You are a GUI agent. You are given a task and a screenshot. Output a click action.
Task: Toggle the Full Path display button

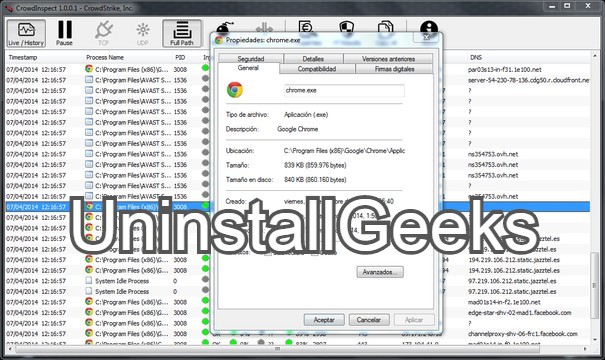click(182, 34)
